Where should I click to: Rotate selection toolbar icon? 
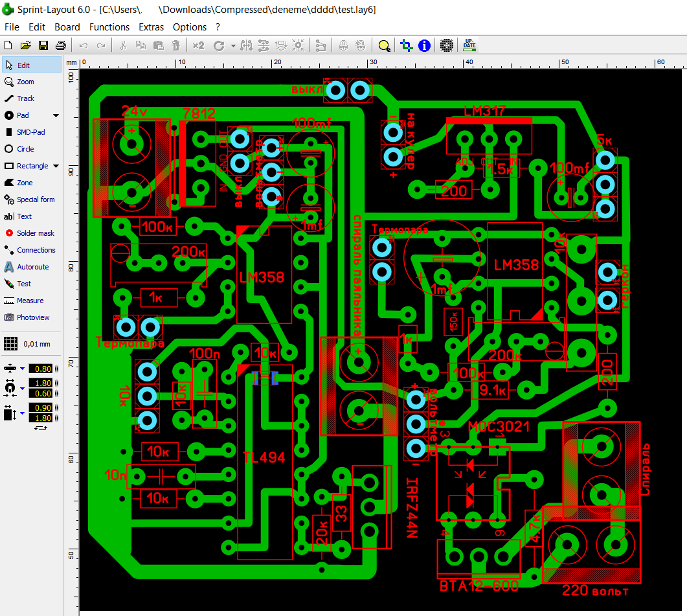point(219,45)
